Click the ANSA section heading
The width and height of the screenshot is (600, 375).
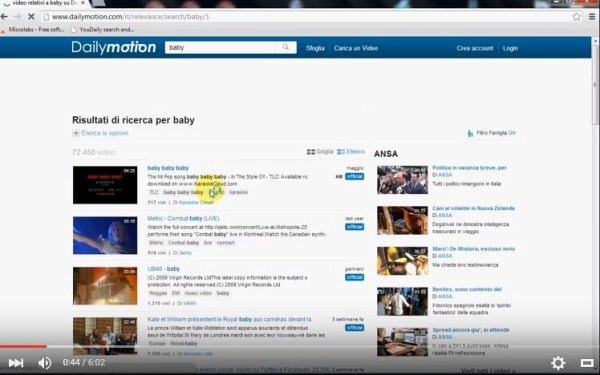[x=386, y=154]
